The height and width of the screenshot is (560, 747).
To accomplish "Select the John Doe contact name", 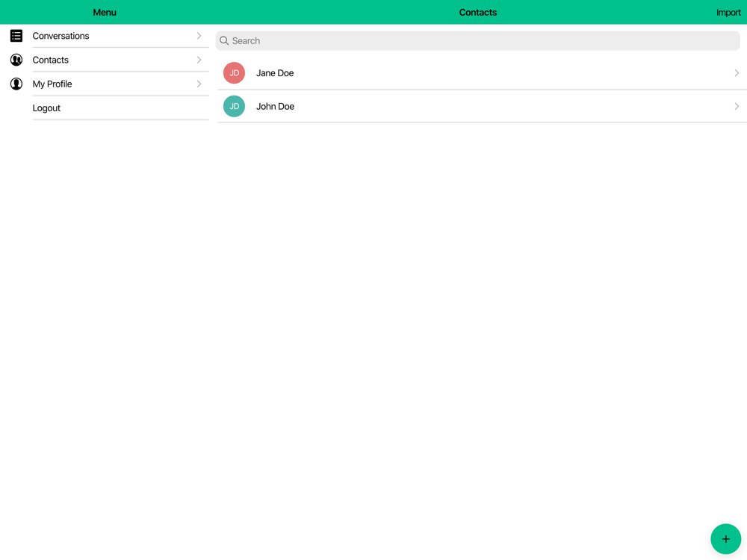I will [276, 106].
